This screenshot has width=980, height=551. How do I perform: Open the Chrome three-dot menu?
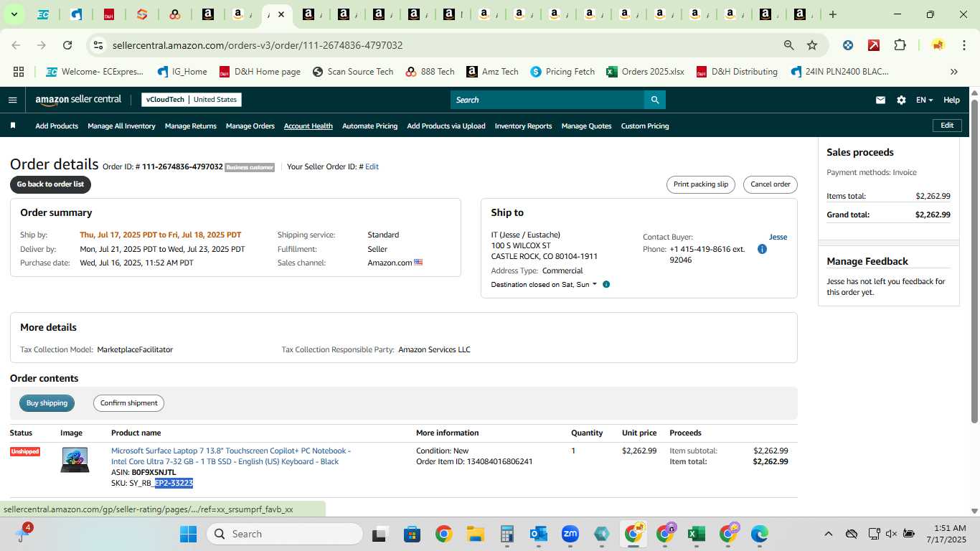(963, 45)
